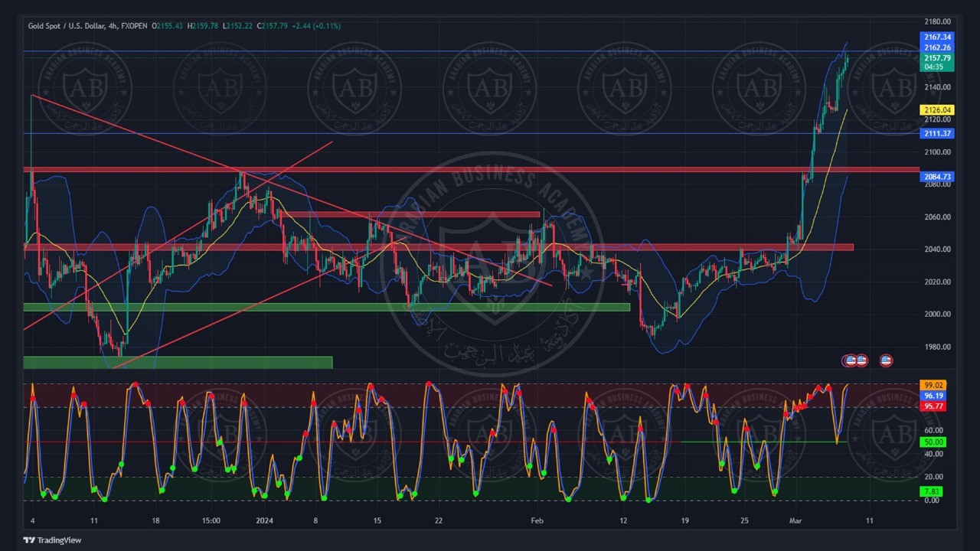Select the short red resistance zone near 2060
Viewport: 980px width, 551px height.
(410, 215)
